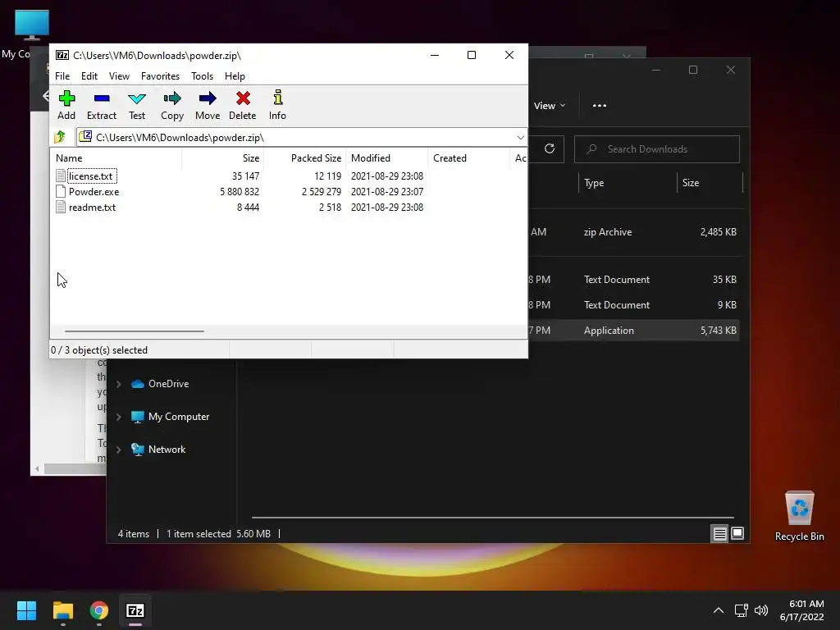
Task: Open the clock and date in taskbar
Action: pos(801,610)
